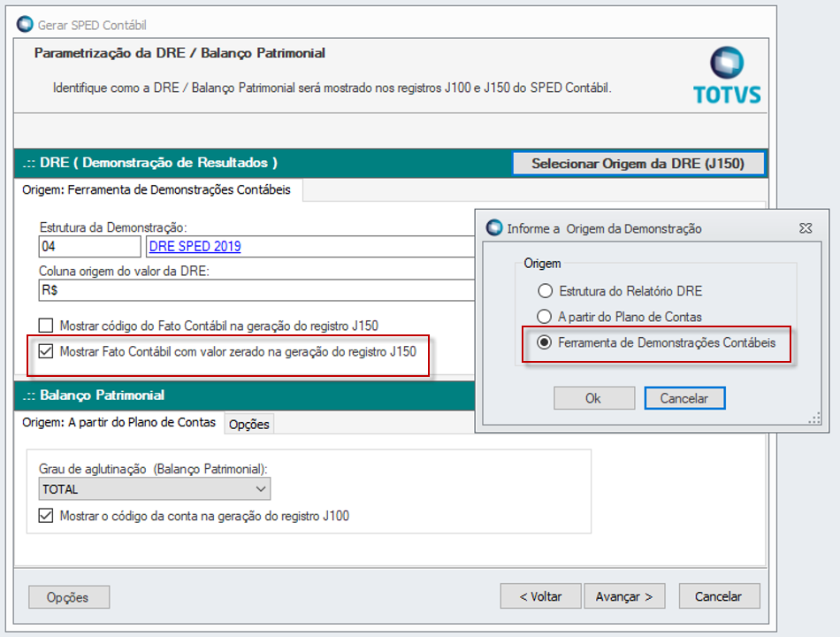Toggle Mostrar o código da conta J100 checkbox
Screen dimensions: 840x637
click(x=46, y=516)
